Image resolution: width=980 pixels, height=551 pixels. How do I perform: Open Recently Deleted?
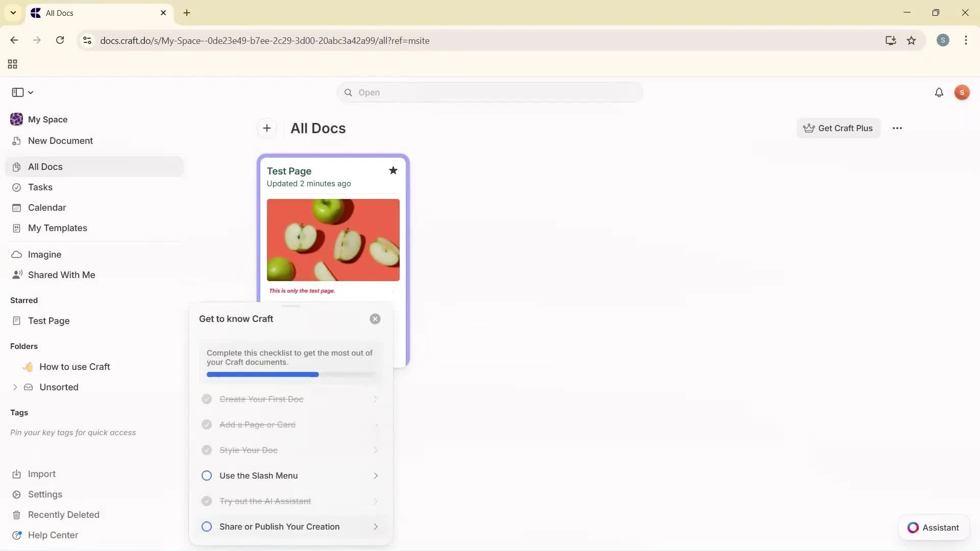click(64, 515)
